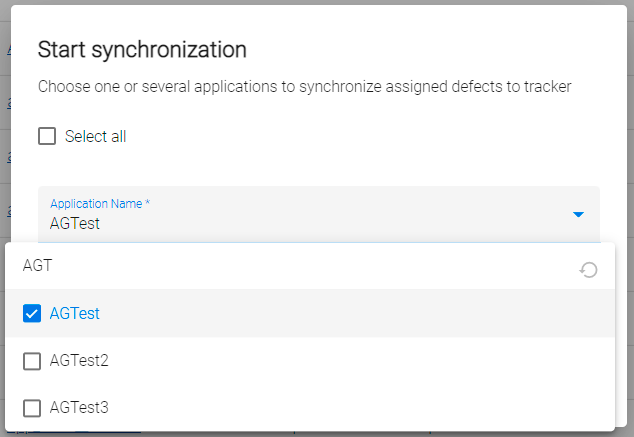The height and width of the screenshot is (437, 634).
Task: Tick the Select all checkbox
Action: click(x=47, y=136)
